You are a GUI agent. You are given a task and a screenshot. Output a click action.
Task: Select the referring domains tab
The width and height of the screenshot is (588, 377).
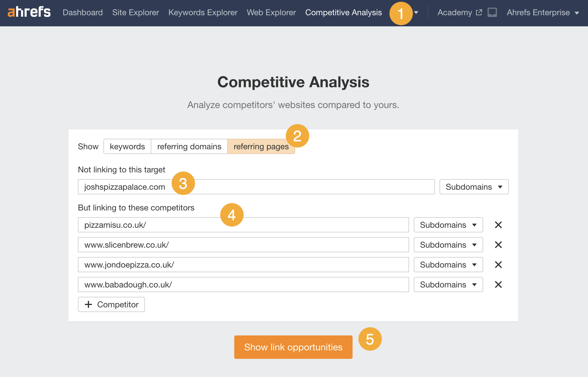189,146
